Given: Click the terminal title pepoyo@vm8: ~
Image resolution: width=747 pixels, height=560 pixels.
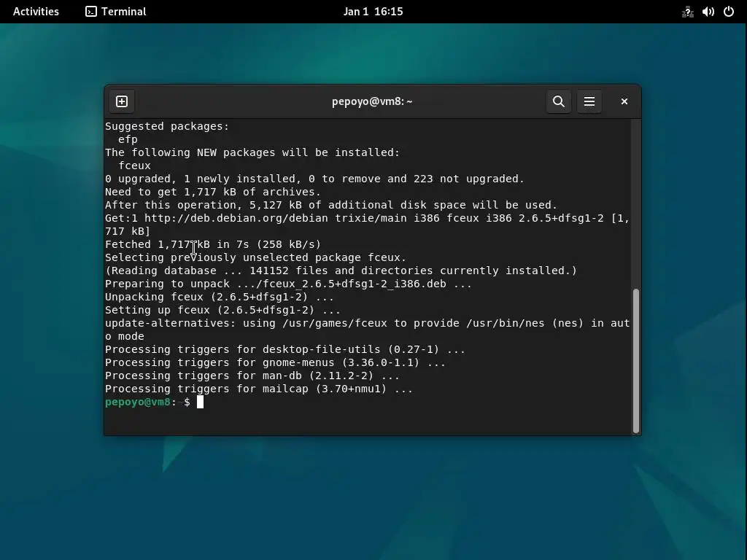Looking at the screenshot, I should click(372, 101).
